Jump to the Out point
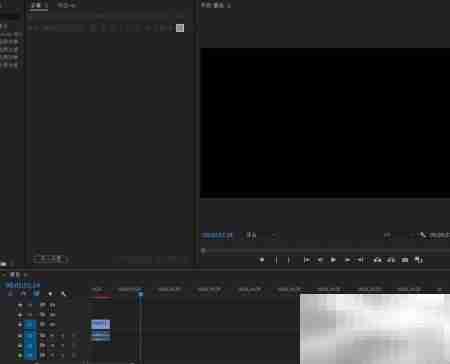This screenshot has height=364, width=450. point(361,260)
